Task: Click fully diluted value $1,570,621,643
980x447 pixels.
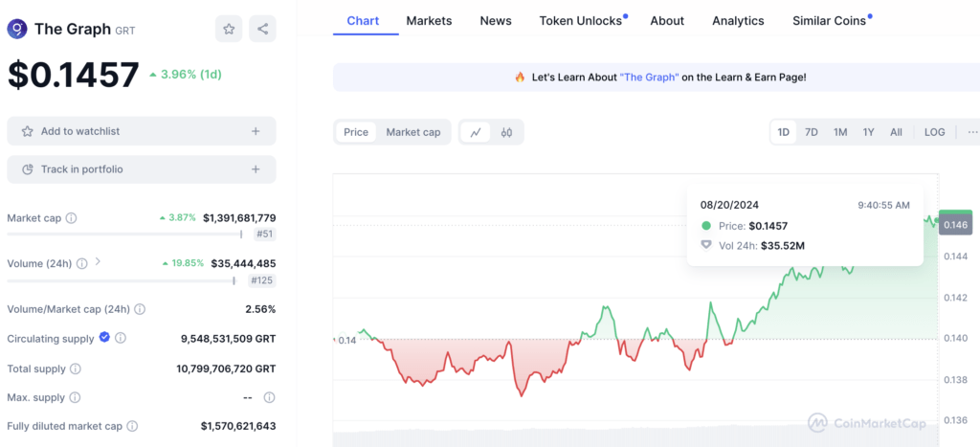Action: 238,426
